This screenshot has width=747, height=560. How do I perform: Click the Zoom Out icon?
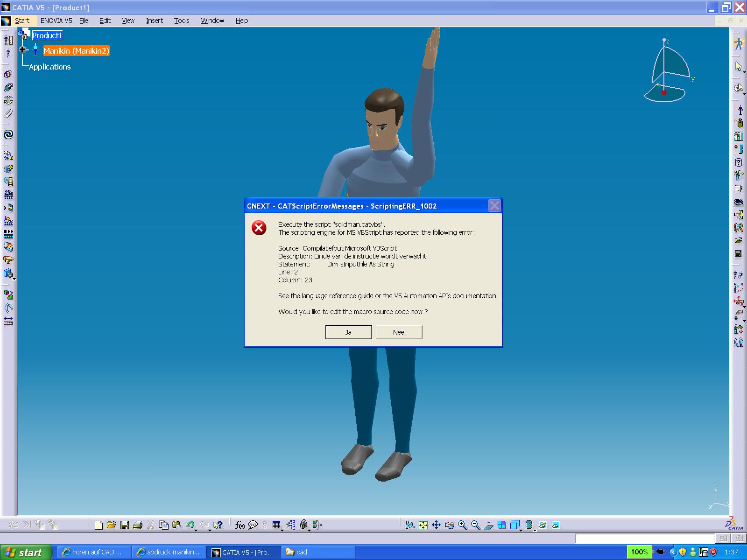475,525
